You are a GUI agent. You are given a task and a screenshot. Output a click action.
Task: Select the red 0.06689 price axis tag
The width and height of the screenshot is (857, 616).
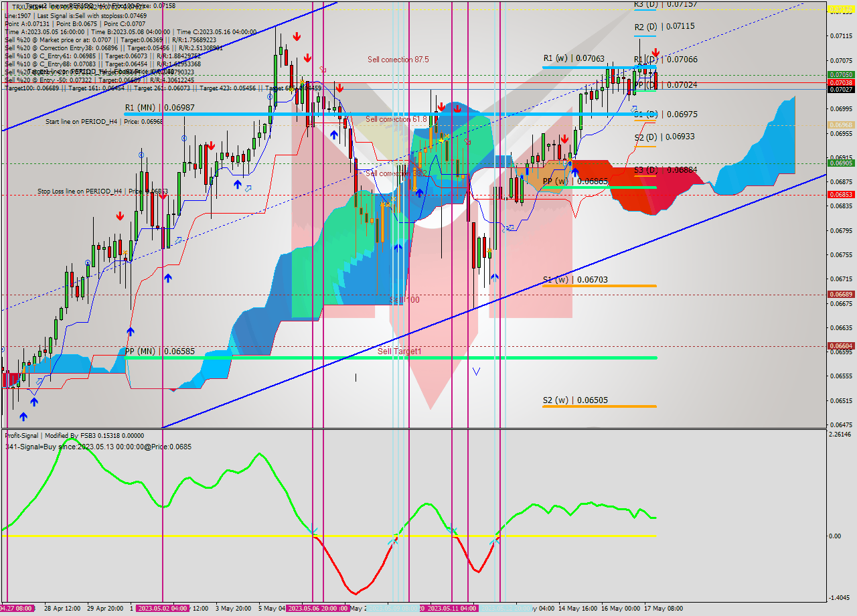pos(840,294)
